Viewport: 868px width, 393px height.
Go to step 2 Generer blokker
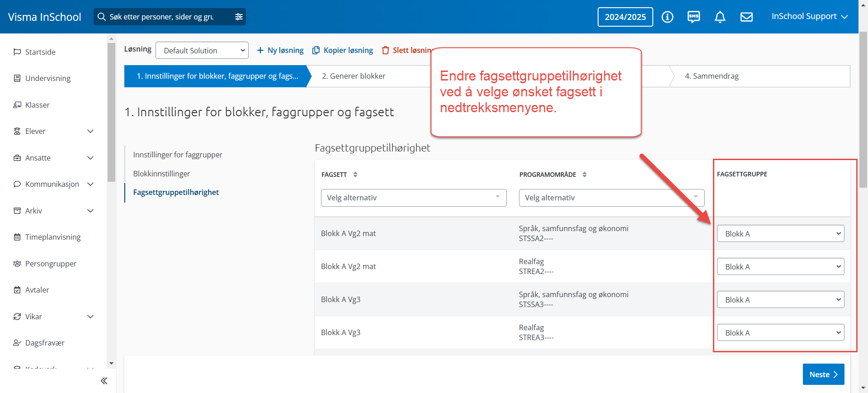point(354,76)
